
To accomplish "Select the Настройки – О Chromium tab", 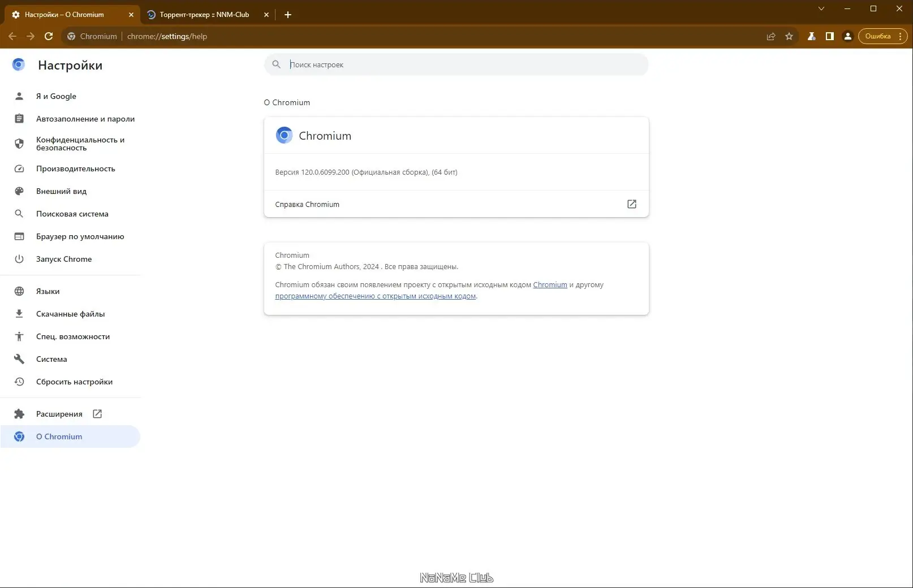I will click(72, 15).
